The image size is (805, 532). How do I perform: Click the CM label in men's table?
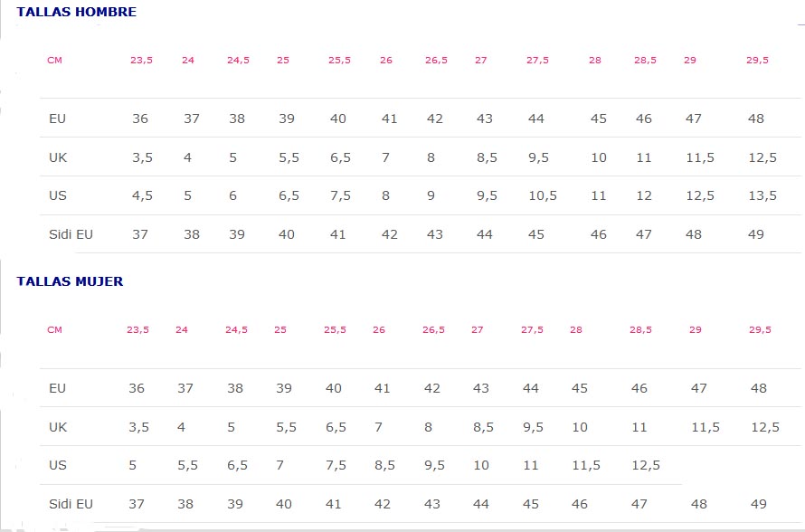[x=54, y=61]
